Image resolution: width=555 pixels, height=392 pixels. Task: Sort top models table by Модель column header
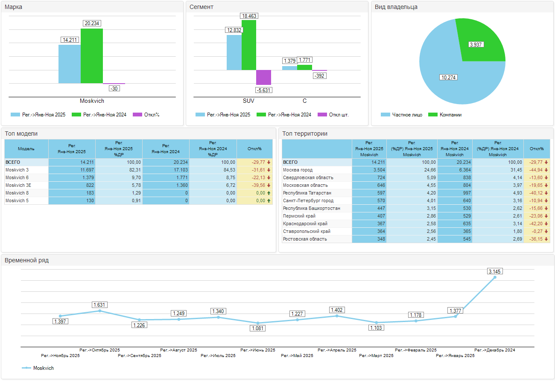26,149
